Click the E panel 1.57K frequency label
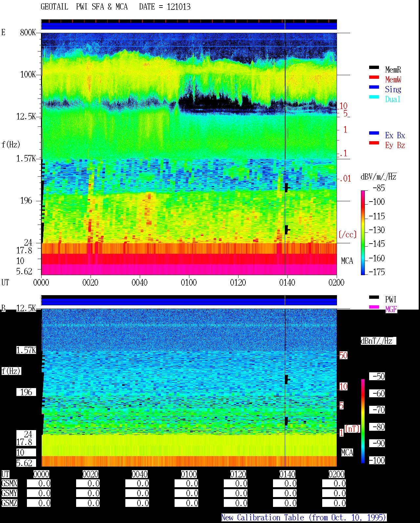The image size is (420, 523). pyautogui.click(x=26, y=158)
